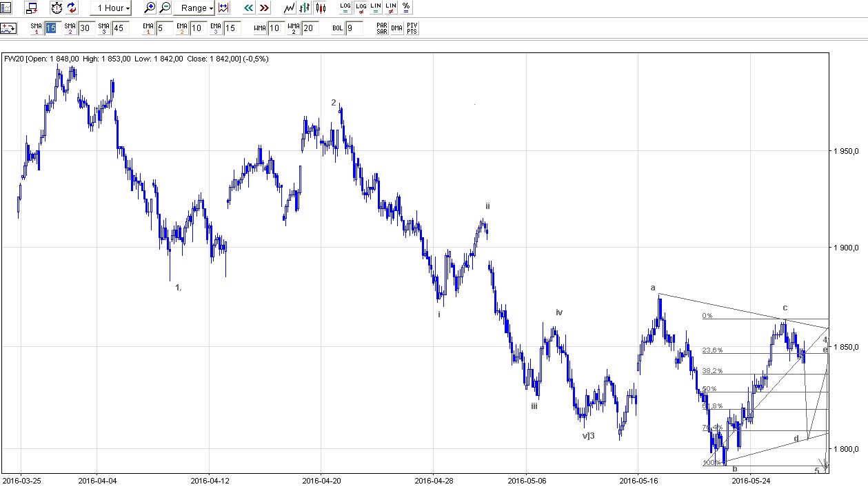
Task: Toggle the PAR SAR indicator
Action: click(x=381, y=28)
